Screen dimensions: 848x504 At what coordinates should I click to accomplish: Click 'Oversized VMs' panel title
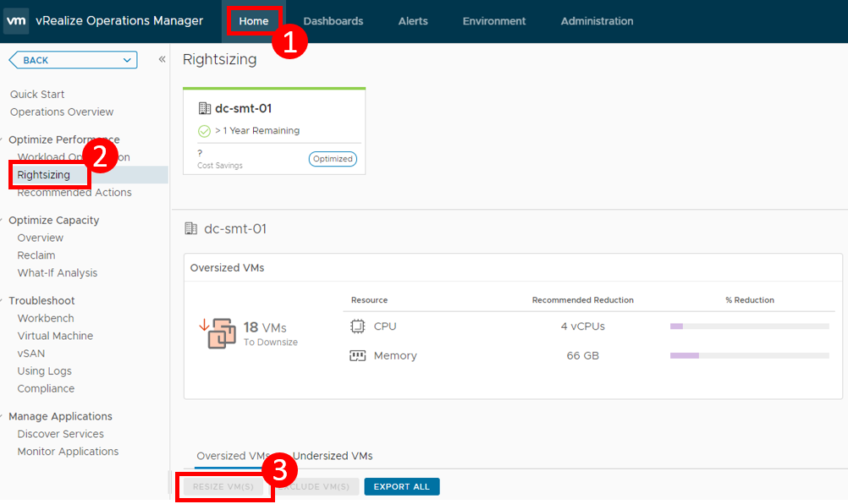tap(227, 268)
